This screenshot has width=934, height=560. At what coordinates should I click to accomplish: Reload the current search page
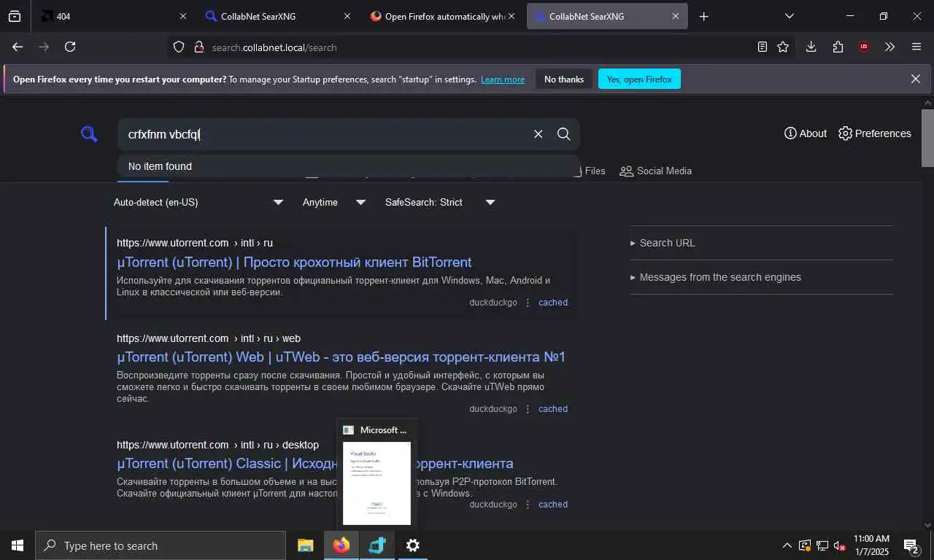point(70,47)
